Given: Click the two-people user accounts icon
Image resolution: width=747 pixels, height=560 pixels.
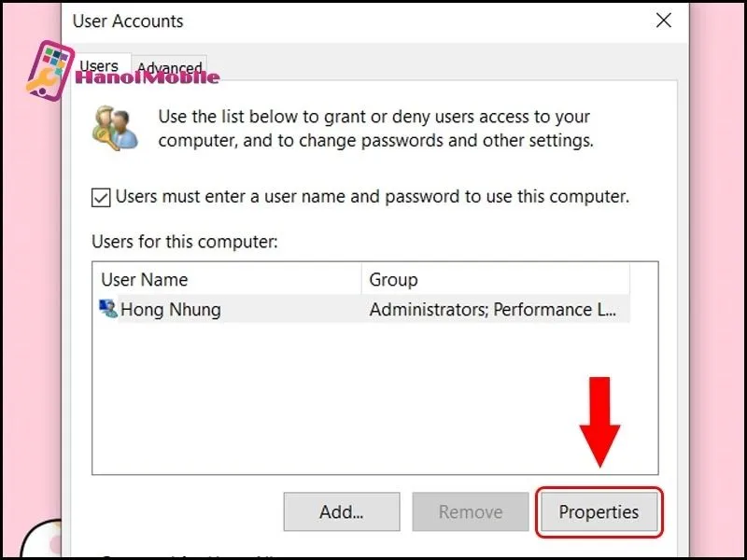Looking at the screenshot, I should (115, 128).
